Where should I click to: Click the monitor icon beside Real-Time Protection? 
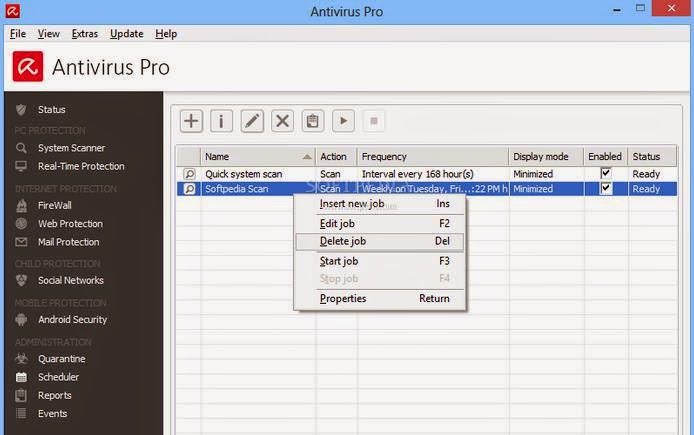click(x=21, y=166)
